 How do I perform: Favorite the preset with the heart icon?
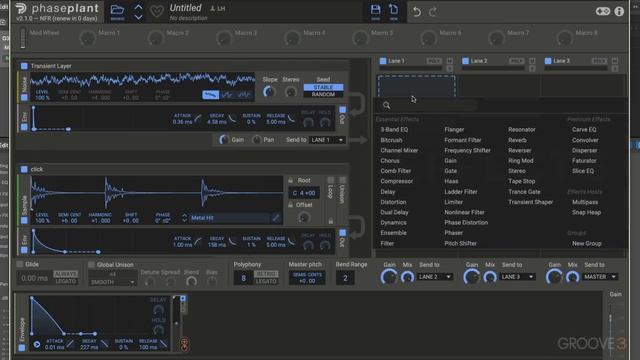(x=157, y=11)
